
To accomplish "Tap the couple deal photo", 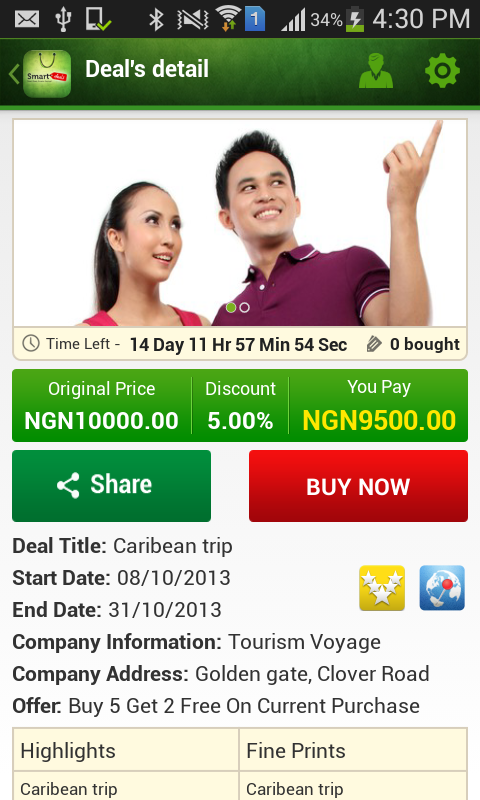I will pyautogui.click(x=240, y=223).
